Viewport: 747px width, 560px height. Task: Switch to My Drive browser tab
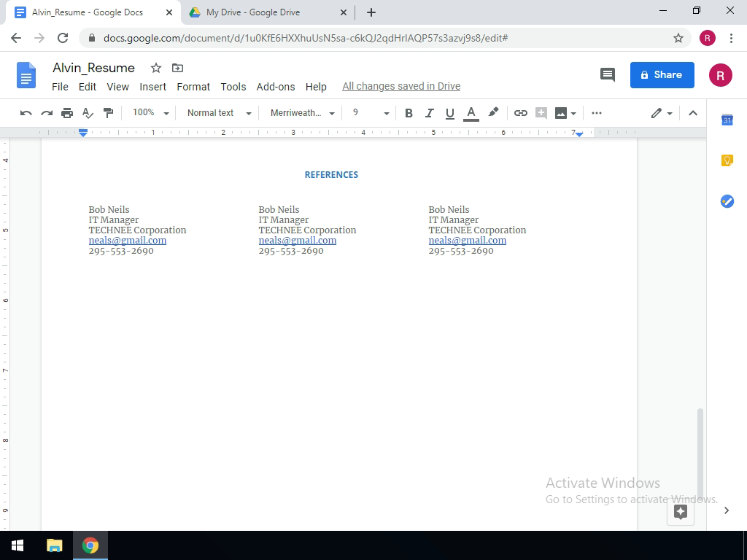pos(267,12)
